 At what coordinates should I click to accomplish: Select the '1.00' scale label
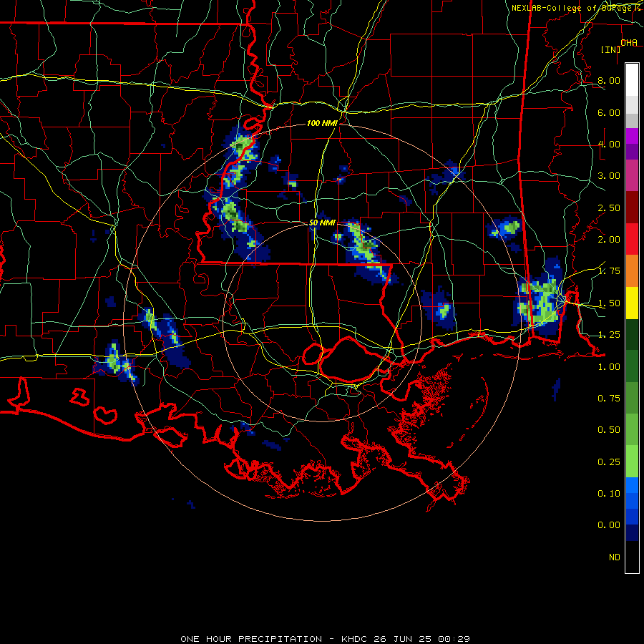[609, 367]
